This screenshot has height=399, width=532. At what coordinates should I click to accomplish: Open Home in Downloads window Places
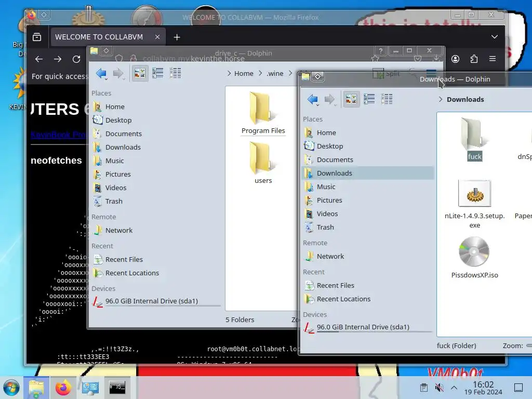[368, 132]
